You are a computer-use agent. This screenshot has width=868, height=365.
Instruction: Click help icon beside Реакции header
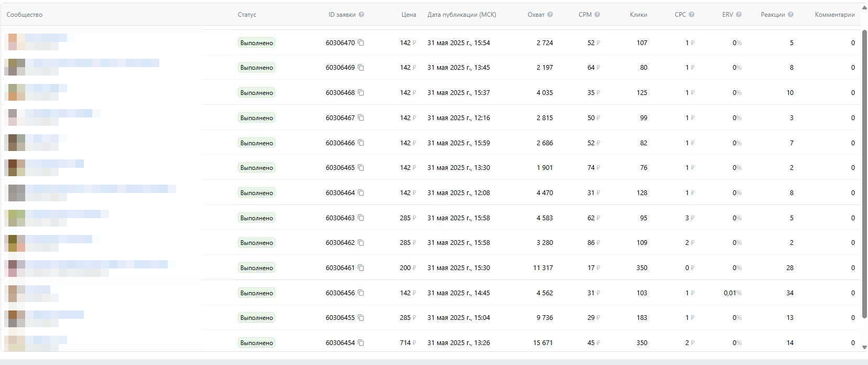coord(790,15)
